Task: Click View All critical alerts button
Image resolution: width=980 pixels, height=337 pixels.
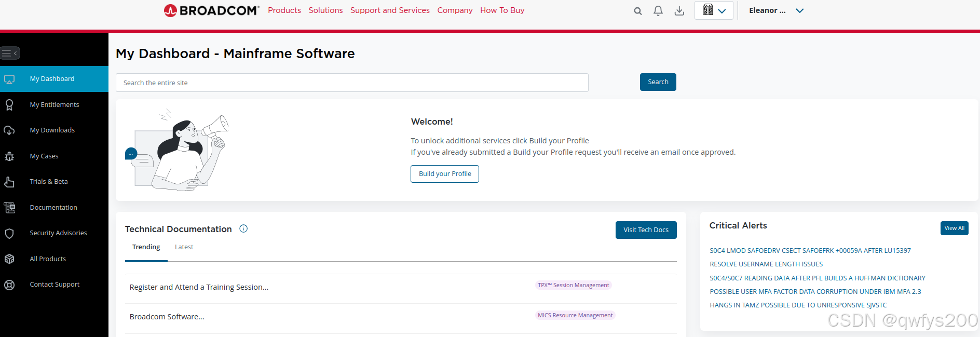Action: [954, 228]
